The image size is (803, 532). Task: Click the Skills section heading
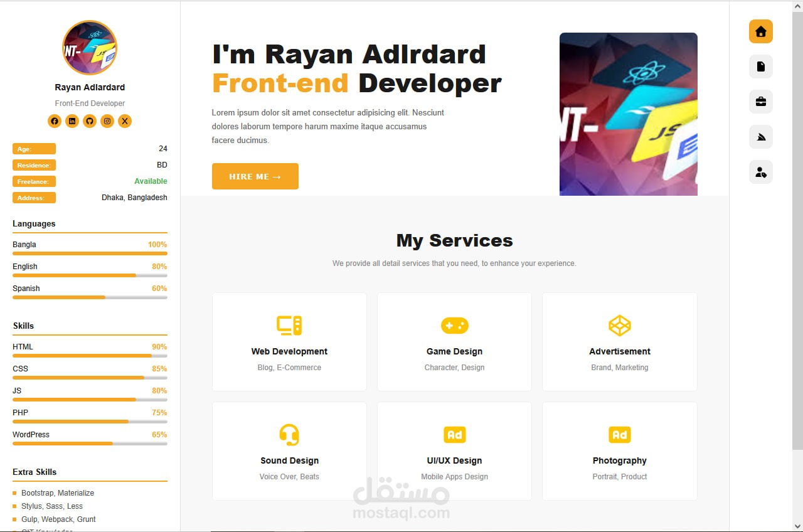click(23, 326)
